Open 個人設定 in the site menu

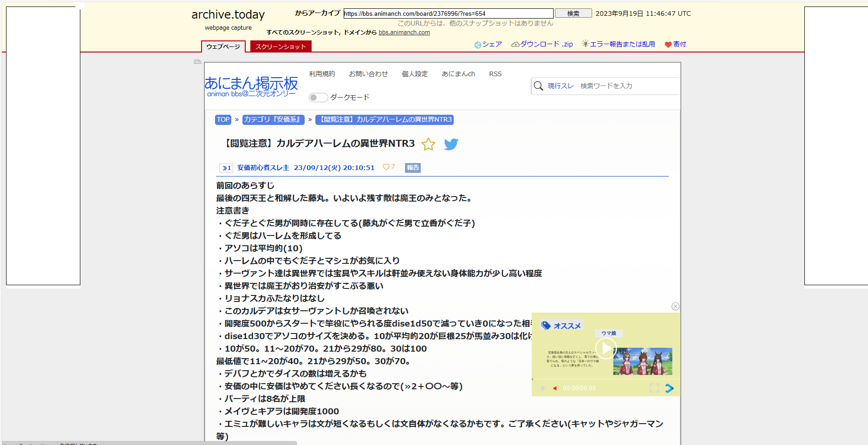click(415, 74)
